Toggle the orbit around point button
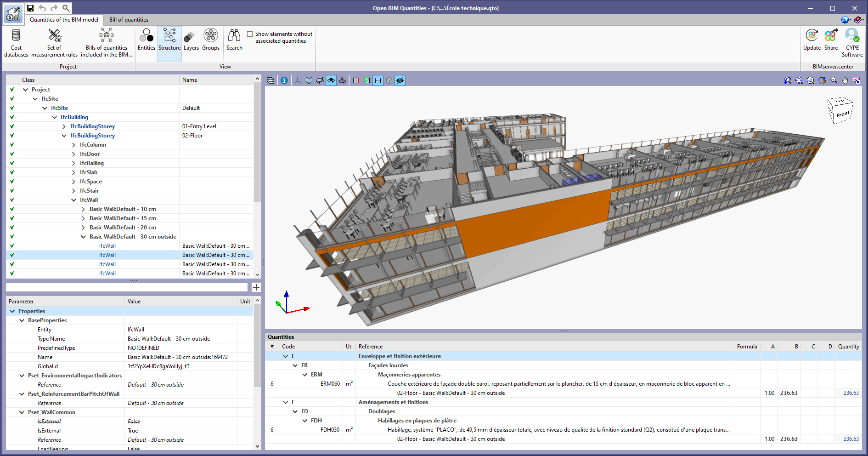868x456 pixels. [x=331, y=80]
